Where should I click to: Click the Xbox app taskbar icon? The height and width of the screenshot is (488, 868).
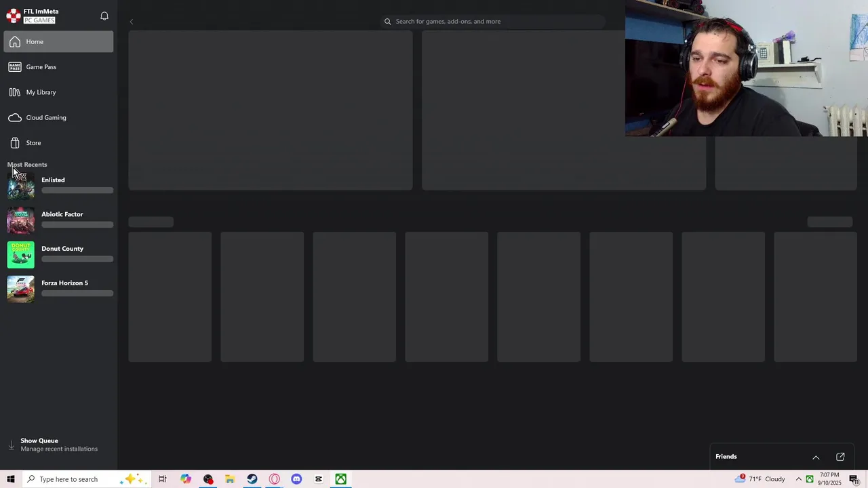tap(341, 479)
